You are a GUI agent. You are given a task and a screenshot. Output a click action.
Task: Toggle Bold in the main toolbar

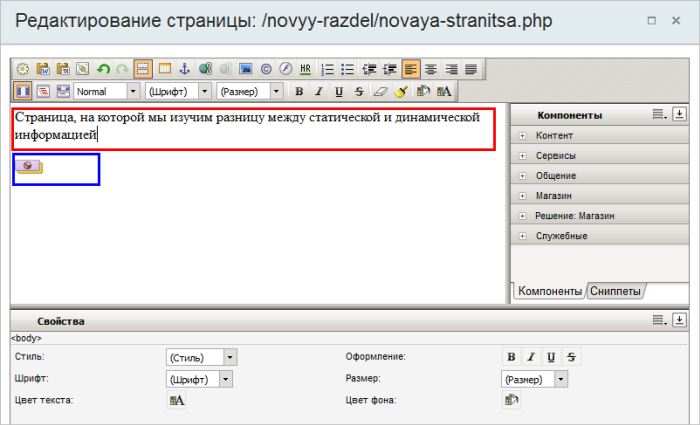pyautogui.click(x=299, y=91)
